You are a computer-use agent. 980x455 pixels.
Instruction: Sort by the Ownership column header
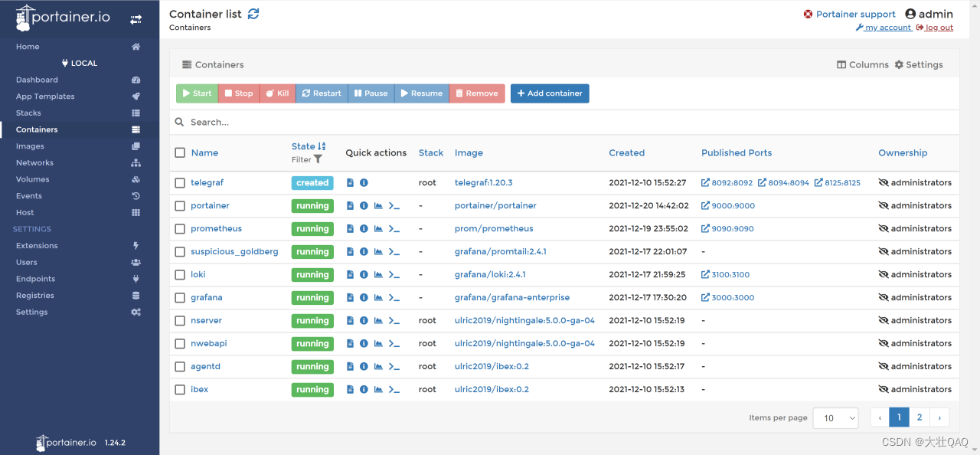(903, 153)
